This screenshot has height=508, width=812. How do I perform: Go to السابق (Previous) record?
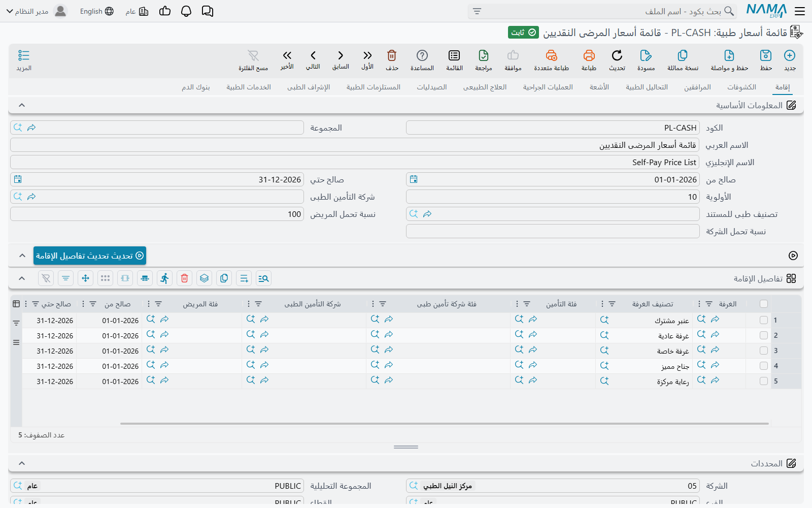pyautogui.click(x=341, y=55)
